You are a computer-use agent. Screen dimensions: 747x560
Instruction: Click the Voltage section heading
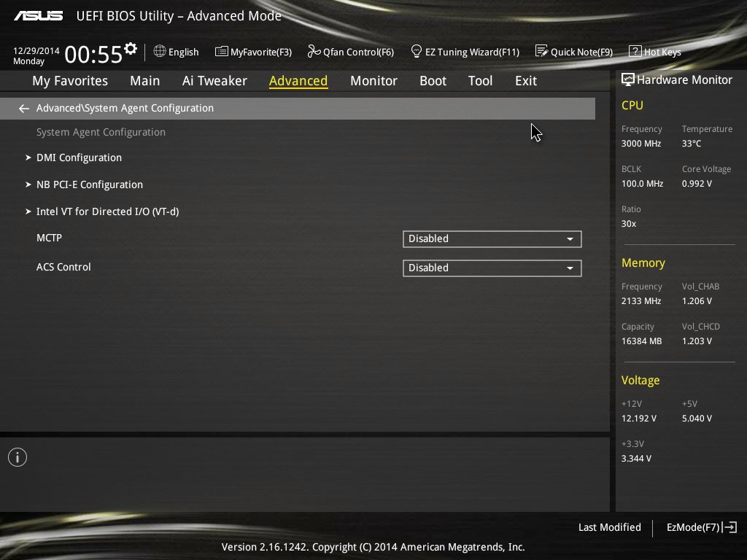(x=640, y=380)
